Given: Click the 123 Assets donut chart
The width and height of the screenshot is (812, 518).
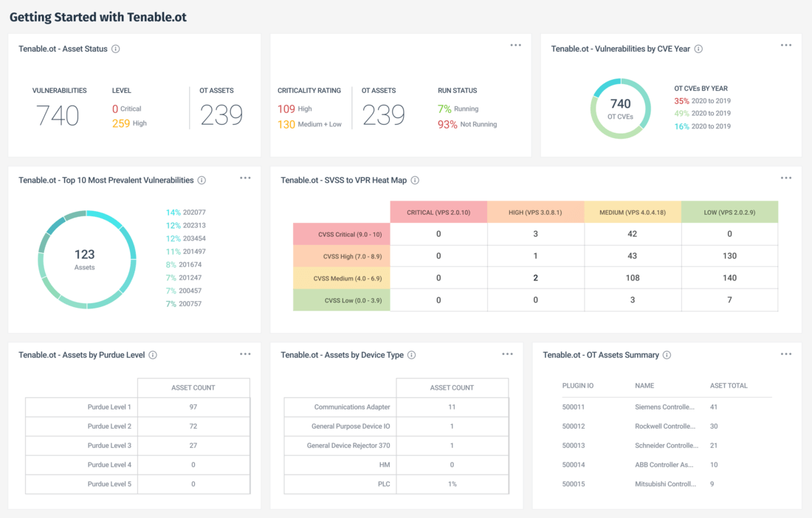Looking at the screenshot, I should point(87,259).
